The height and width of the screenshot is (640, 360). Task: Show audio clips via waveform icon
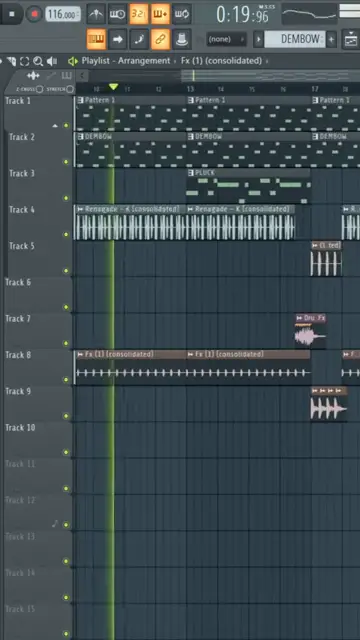tap(33, 76)
